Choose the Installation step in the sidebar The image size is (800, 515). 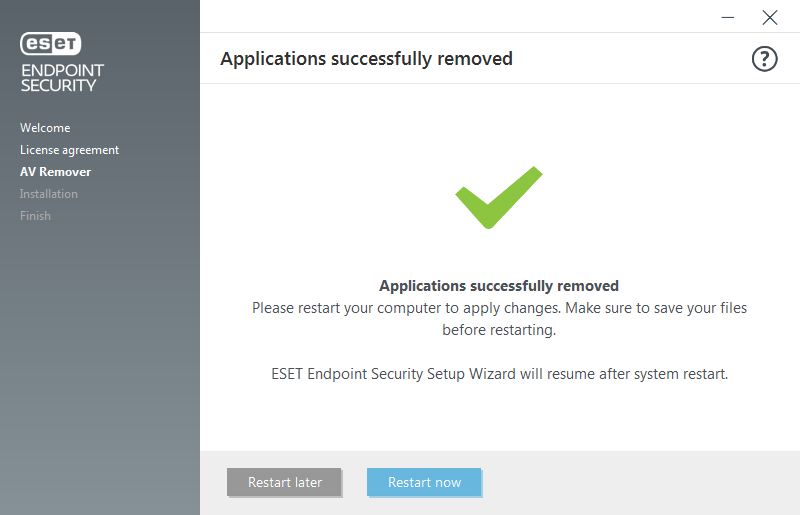pos(49,194)
